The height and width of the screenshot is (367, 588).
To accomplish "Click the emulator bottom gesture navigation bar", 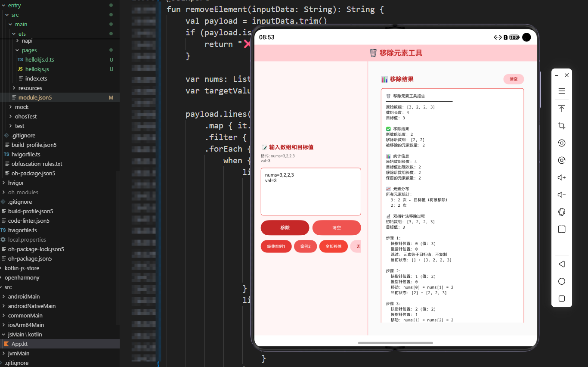I will (395, 343).
